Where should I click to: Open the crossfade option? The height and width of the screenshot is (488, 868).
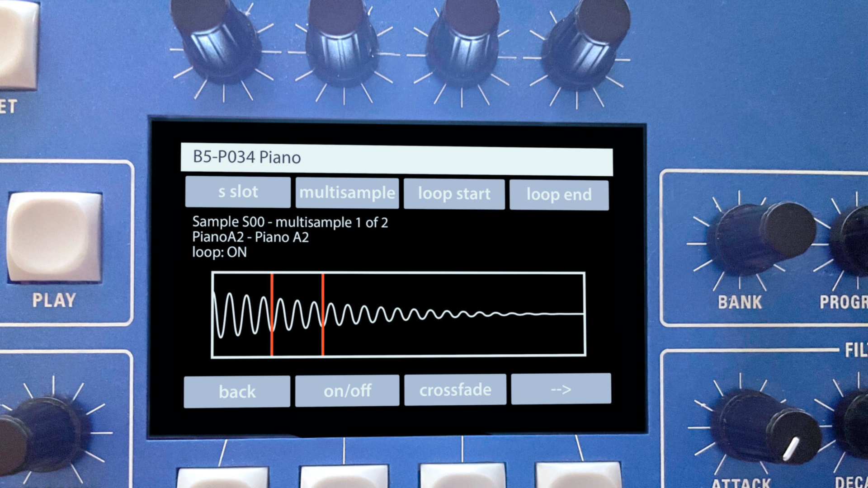coord(455,389)
